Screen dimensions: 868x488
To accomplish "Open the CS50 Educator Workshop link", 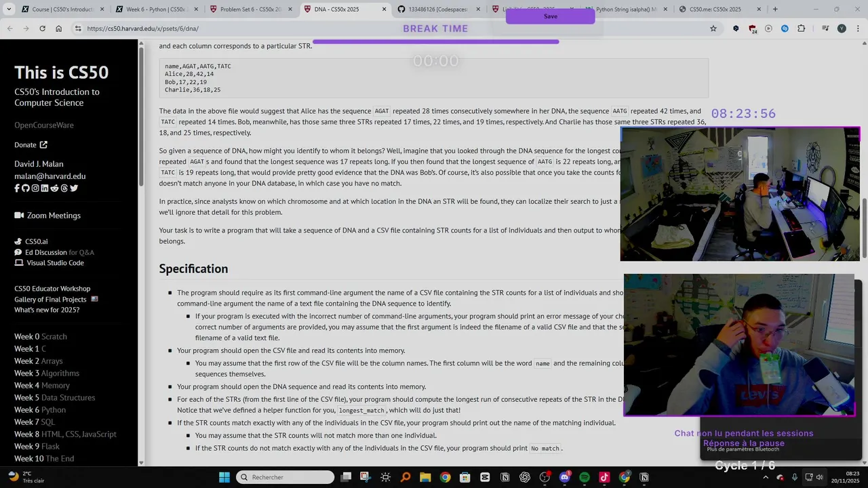I will pyautogui.click(x=52, y=289).
